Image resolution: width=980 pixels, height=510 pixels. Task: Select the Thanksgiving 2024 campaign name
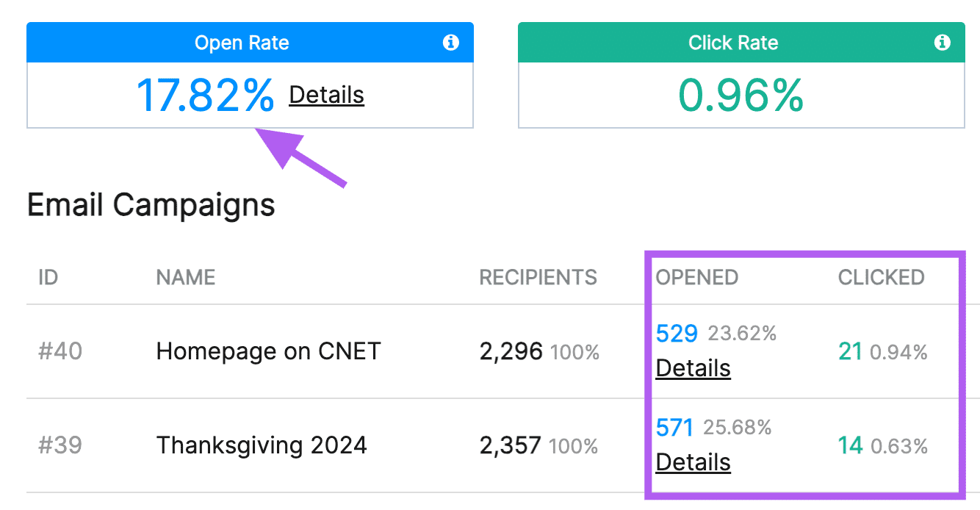click(x=262, y=445)
